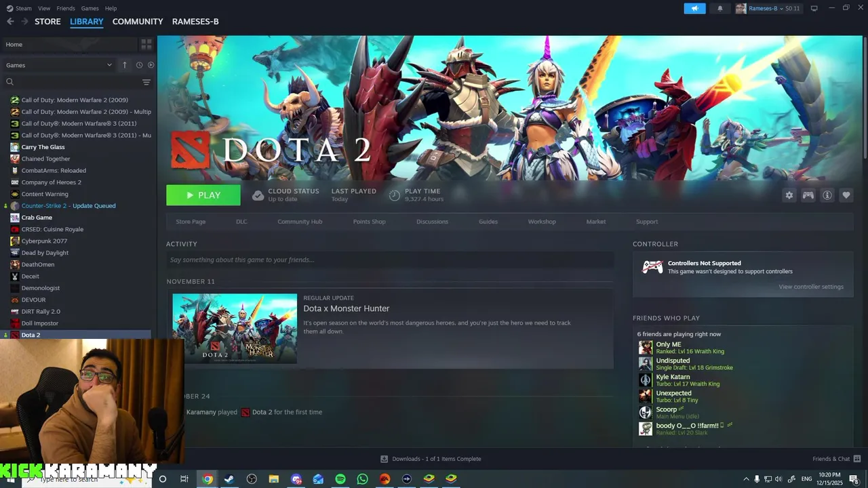Toggle show ready-to-play games filter
The image size is (868, 488).
[151, 65]
